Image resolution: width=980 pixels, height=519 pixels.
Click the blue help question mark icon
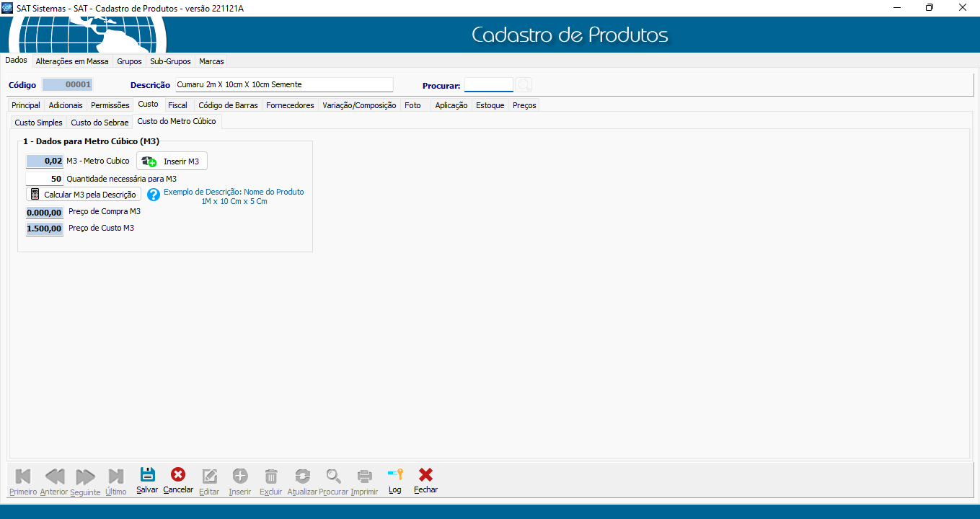coord(153,195)
